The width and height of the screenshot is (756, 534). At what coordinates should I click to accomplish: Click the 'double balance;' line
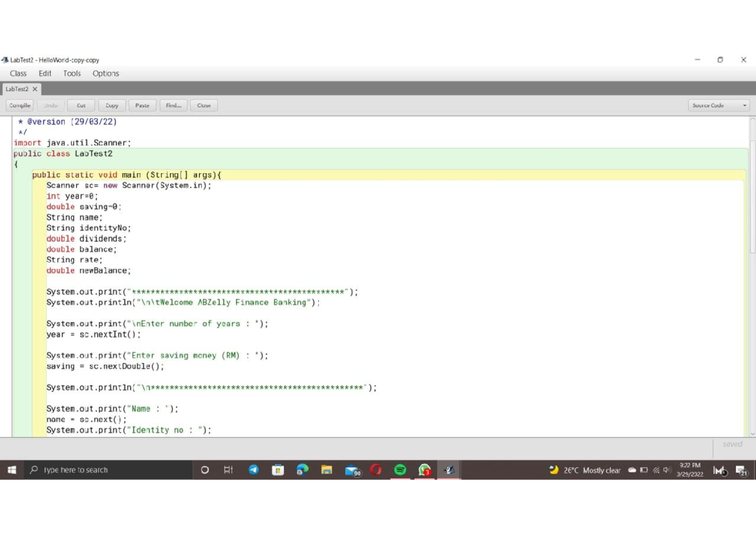click(82, 249)
